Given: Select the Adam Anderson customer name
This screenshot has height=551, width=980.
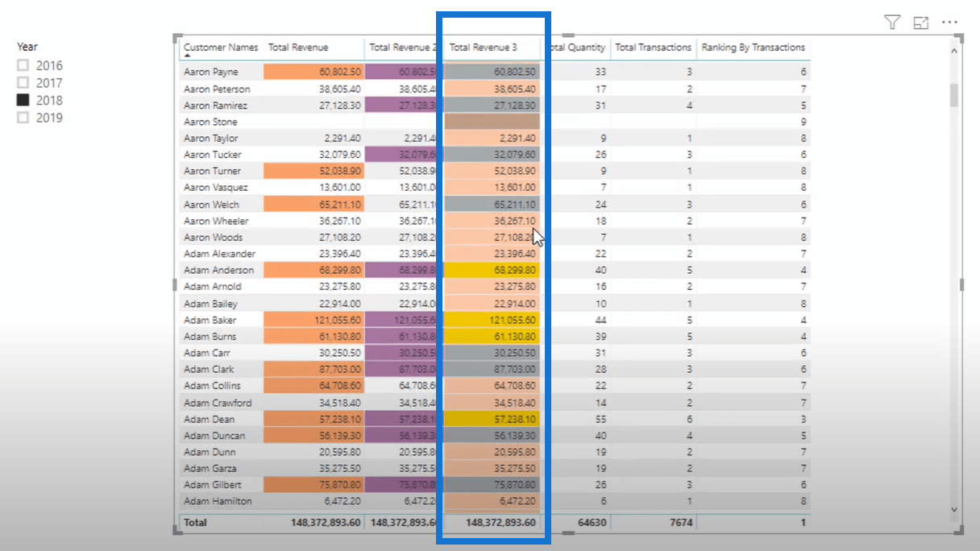Looking at the screenshot, I should pyautogui.click(x=218, y=270).
